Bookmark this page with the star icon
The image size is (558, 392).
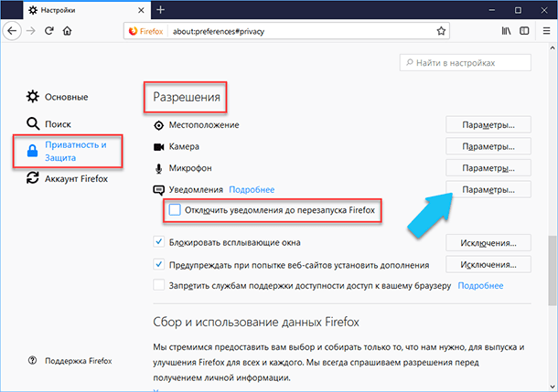point(441,31)
